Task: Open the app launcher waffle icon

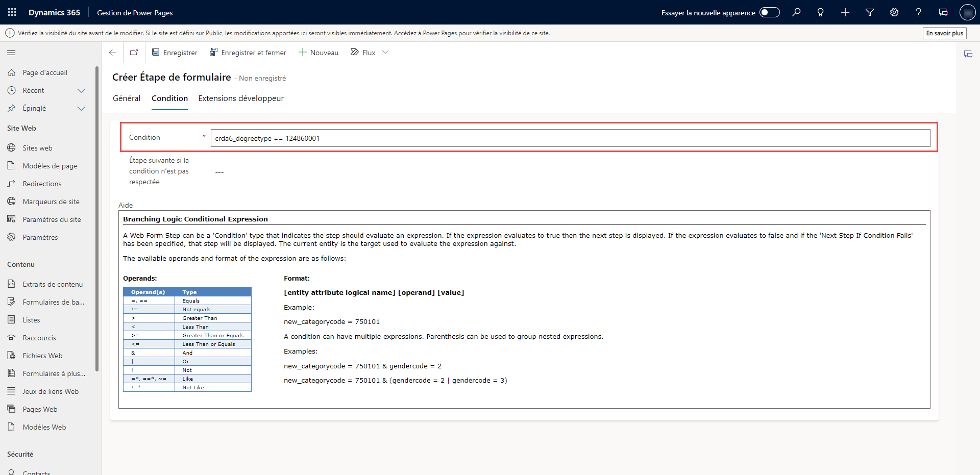Action: (x=12, y=12)
